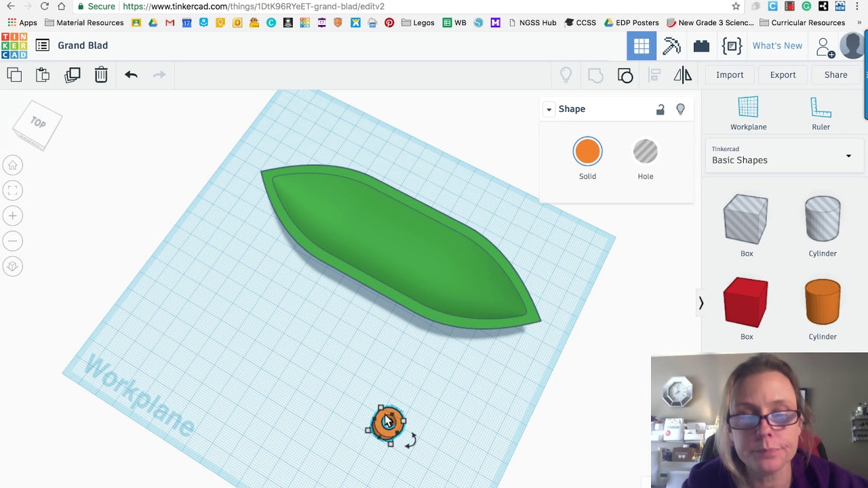The image size is (868, 488).
Task: Delete selection with trash icon
Action: pyautogui.click(x=101, y=75)
